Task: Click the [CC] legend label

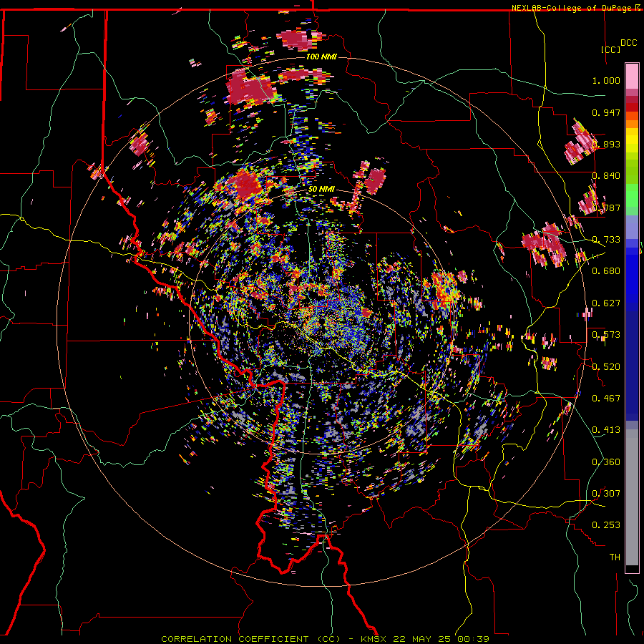Action: tap(610, 49)
